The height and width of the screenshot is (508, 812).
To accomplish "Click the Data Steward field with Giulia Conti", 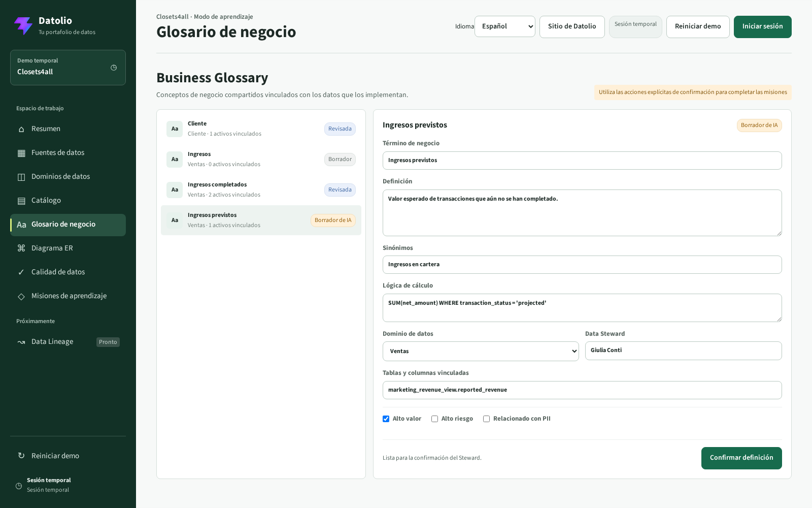I will 683,351.
